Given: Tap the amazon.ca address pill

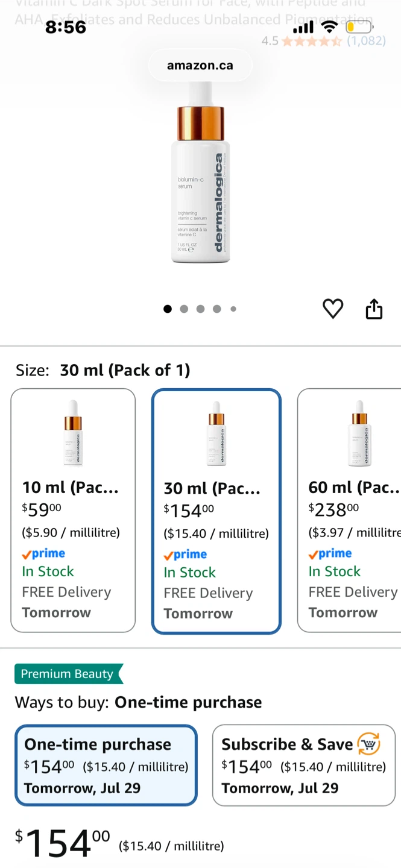Looking at the screenshot, I should pyautogui.click(x=200, y=65).
